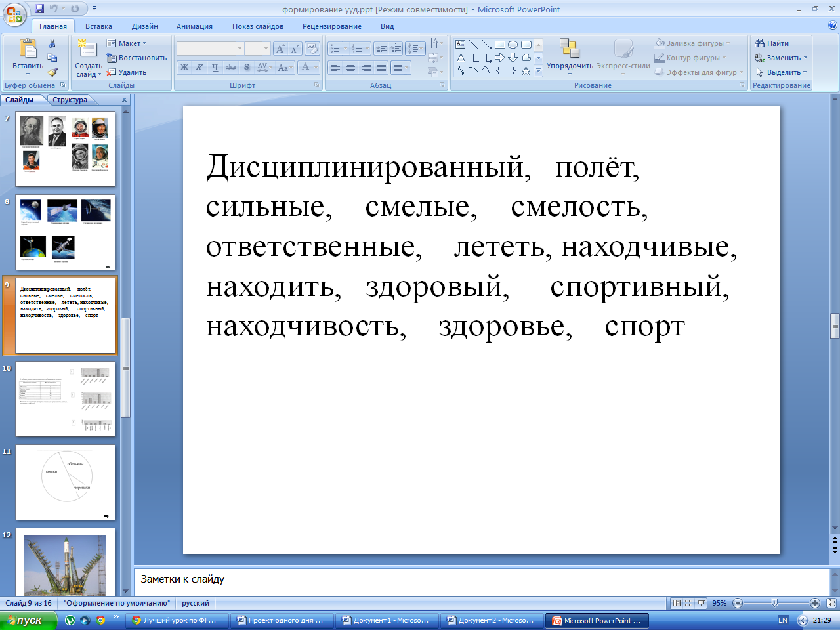Select slide 11 pie chart thumbnail
Image resolution: width=840 pixels, height=630 pixels.
(65, 482)
